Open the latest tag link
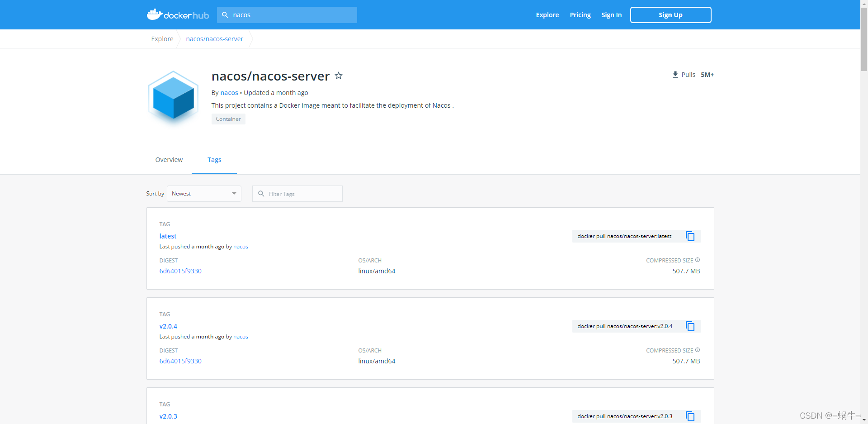This screenshot has width=868, height=424. click(168, 236)
